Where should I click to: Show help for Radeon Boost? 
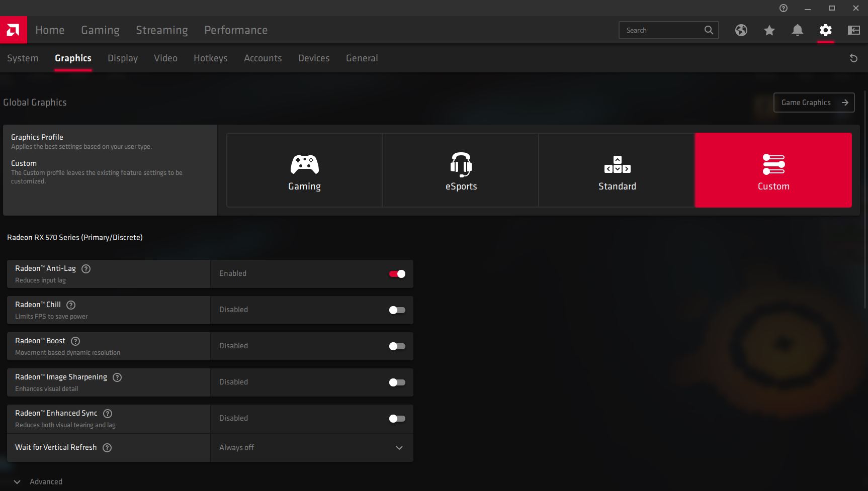(x=75, y=341)
